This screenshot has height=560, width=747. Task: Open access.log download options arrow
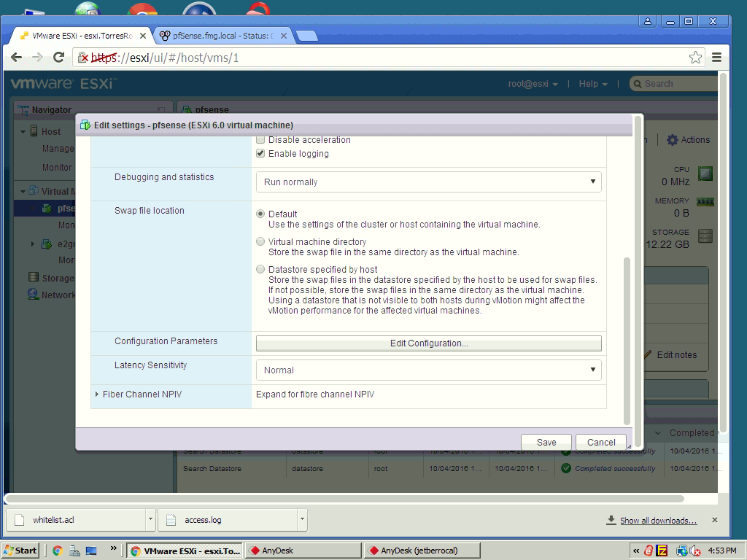click(302, 519)
